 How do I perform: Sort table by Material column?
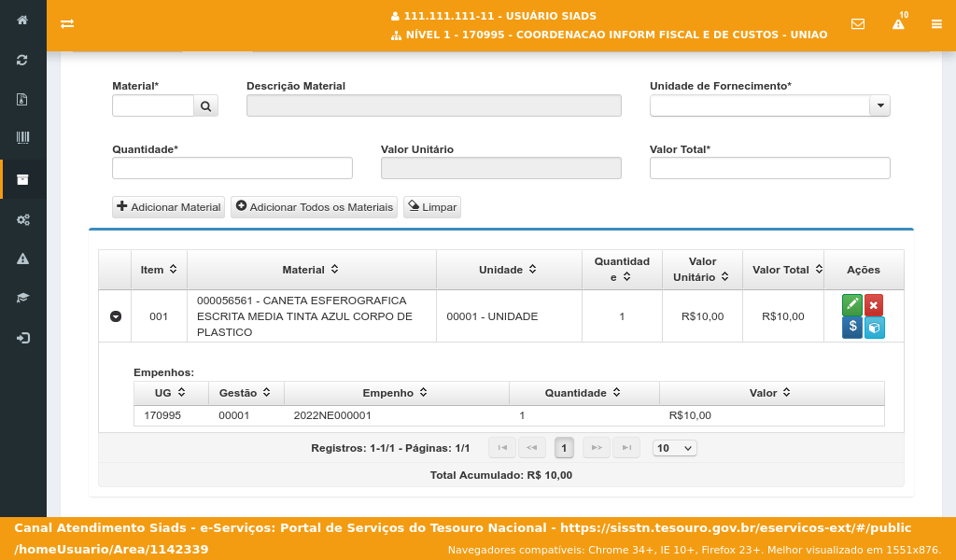pyautogui.click(x=311, y=270)
